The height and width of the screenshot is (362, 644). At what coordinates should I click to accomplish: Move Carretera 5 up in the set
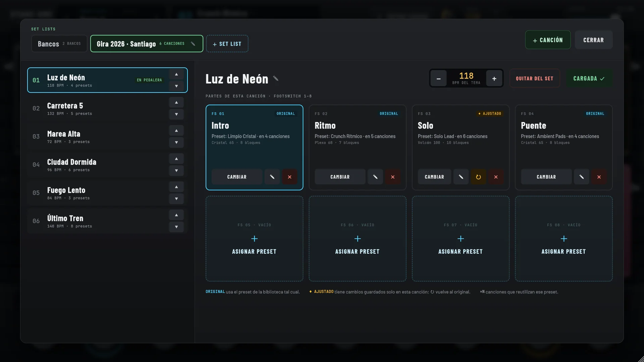tap(176, 103)
